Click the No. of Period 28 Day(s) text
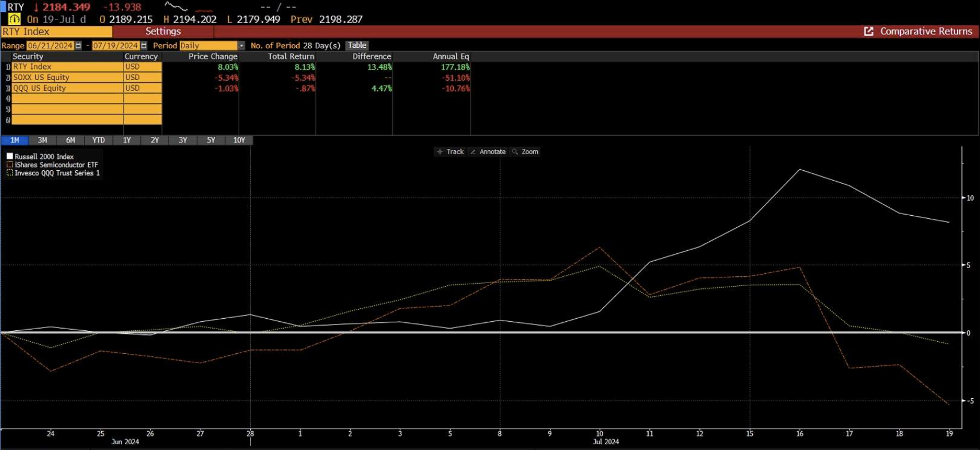The height and width of the screenshot is (450, 980). [x=296, y=45]
